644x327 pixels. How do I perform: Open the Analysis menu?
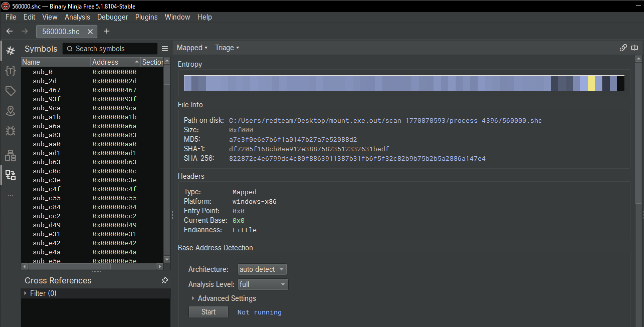click(x=77, y=17)
